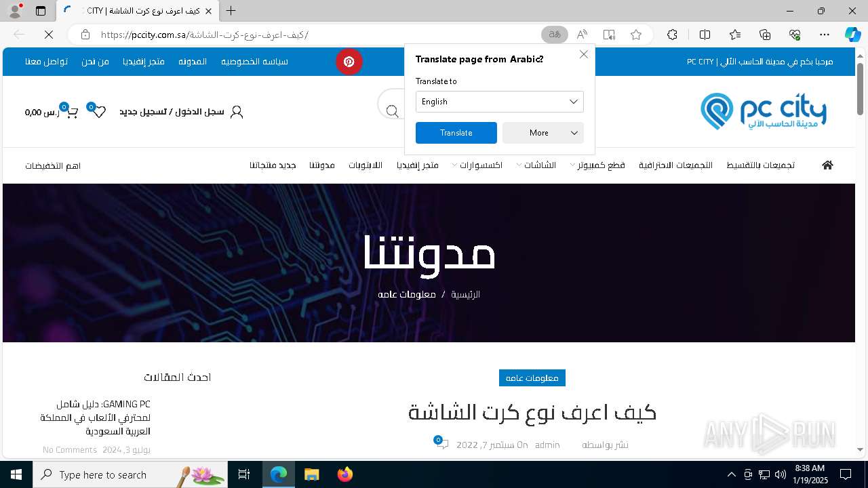Open Windows Start menu

click(x=16, y=474)
